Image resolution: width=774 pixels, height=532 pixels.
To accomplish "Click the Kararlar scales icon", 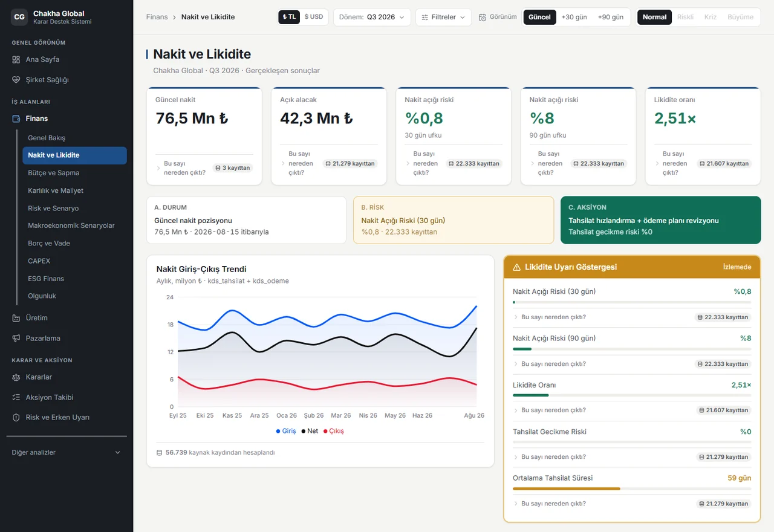I will point(16,377).
